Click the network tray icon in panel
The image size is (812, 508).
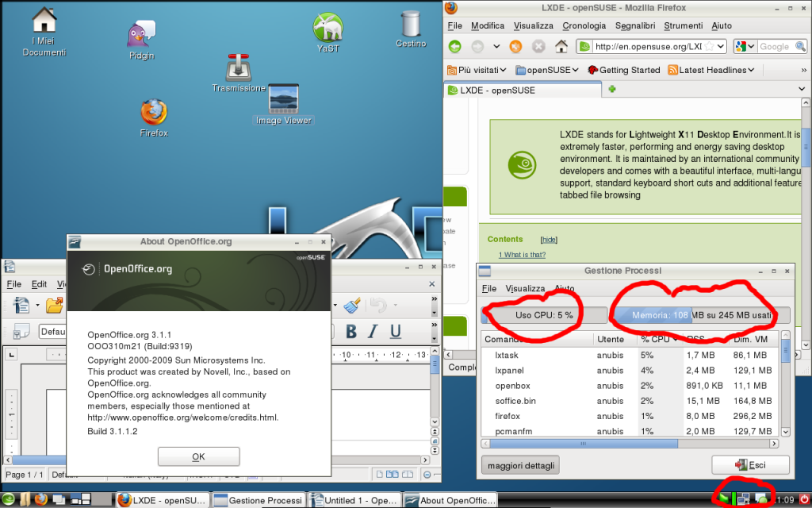tap(744, 500)
